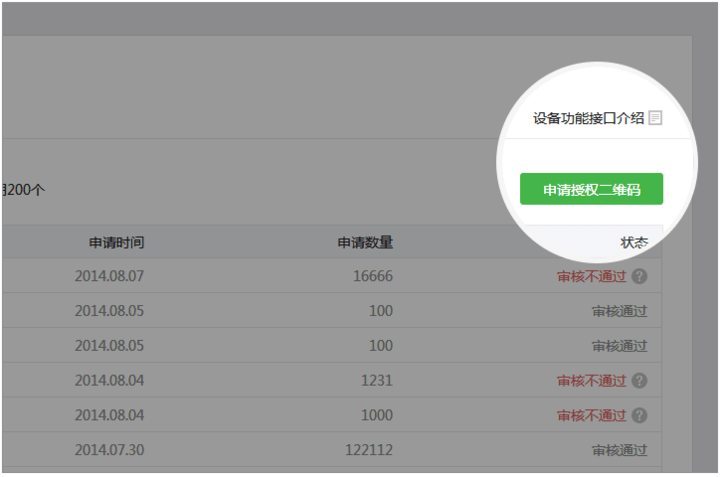Select the quantity 1231 cell
720x477 pixels.
[x=379, y=381]
